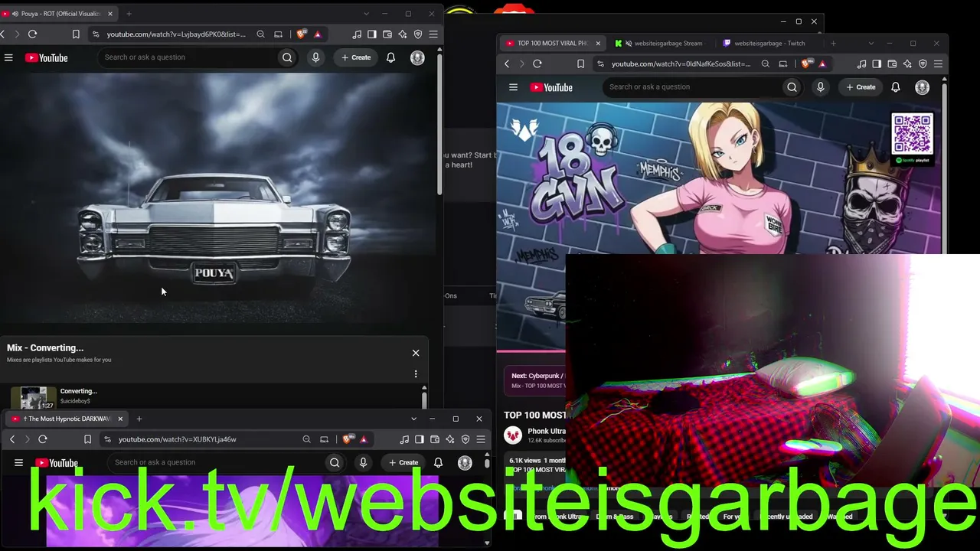Focus YouTube search box in Pouya window

(x=188, y=57)
